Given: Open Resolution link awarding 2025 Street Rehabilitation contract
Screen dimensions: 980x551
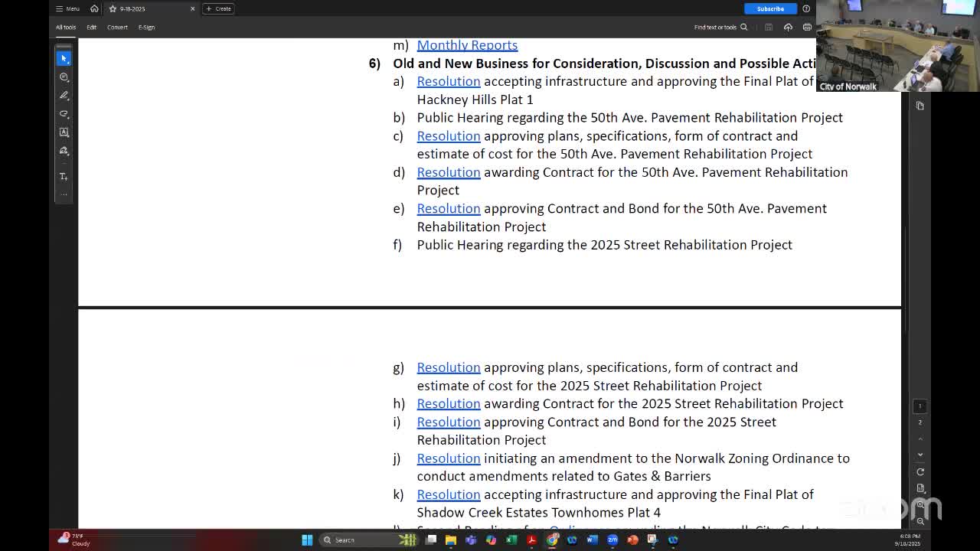Looking at the screenshot, I should [449, 403].
